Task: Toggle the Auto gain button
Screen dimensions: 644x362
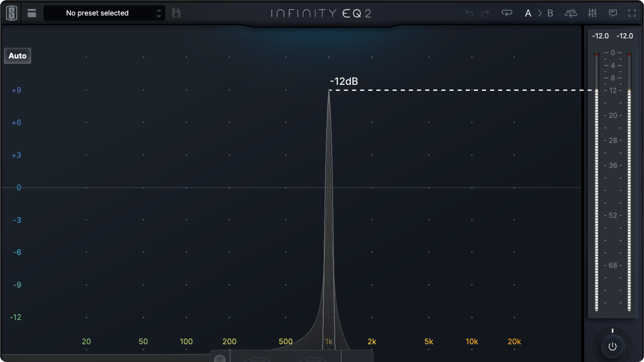Action: click(x=17, y=56)
